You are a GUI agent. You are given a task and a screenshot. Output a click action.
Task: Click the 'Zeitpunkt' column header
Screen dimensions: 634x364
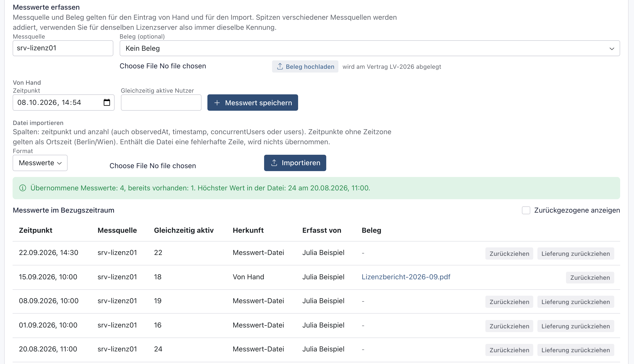coord(35,230)
